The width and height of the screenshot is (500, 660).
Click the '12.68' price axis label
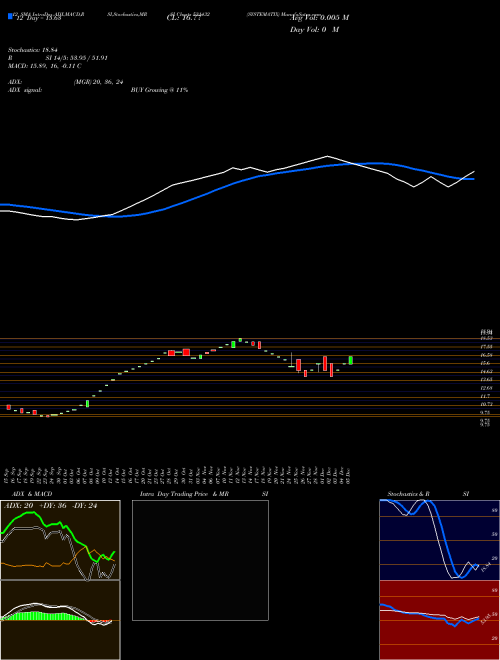(487, 388)
